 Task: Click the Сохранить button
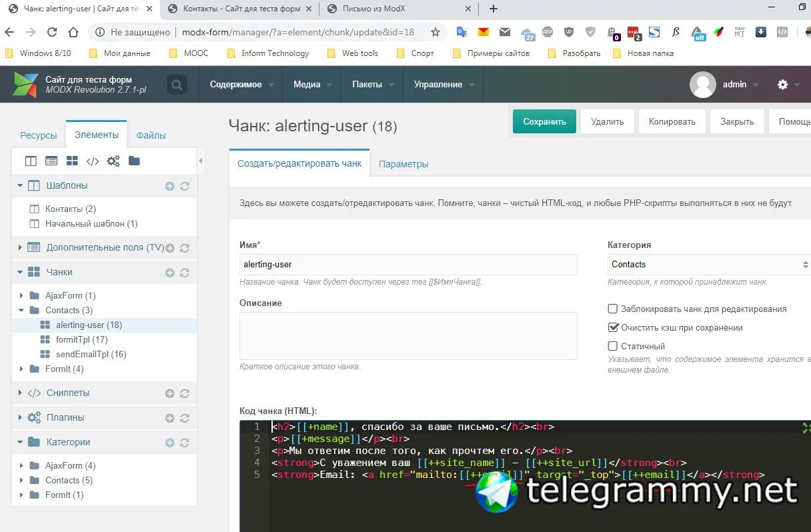point(544,121)
